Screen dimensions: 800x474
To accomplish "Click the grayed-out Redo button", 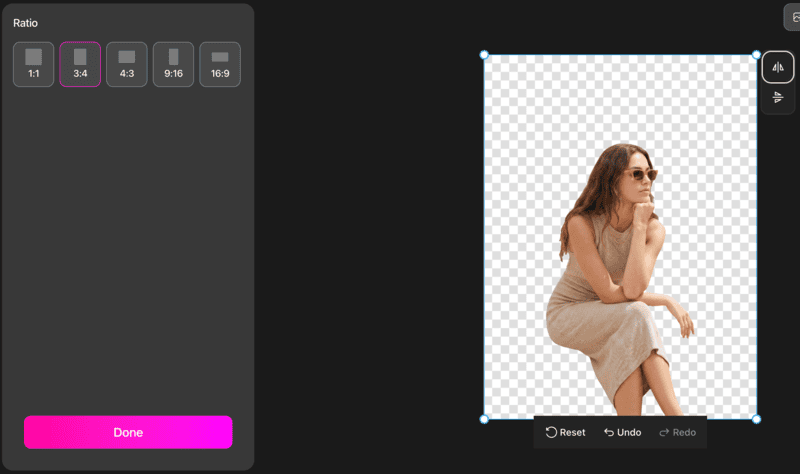I will [678, 432].
